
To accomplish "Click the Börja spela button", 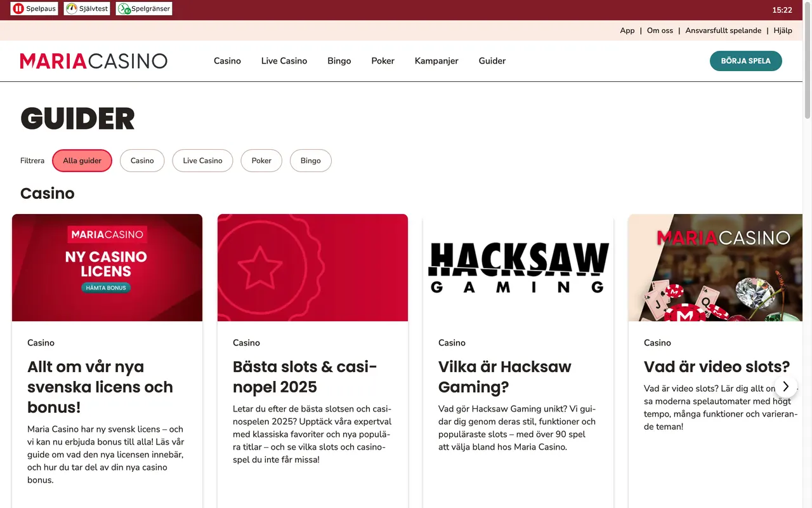I will point(746,61).
